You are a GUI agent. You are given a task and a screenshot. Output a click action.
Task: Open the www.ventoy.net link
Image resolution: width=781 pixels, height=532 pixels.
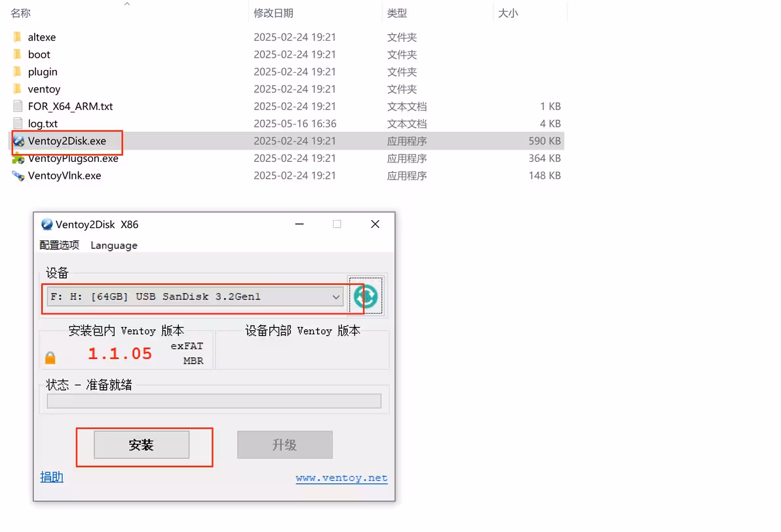pyautogui.click(x=342, y=478)
